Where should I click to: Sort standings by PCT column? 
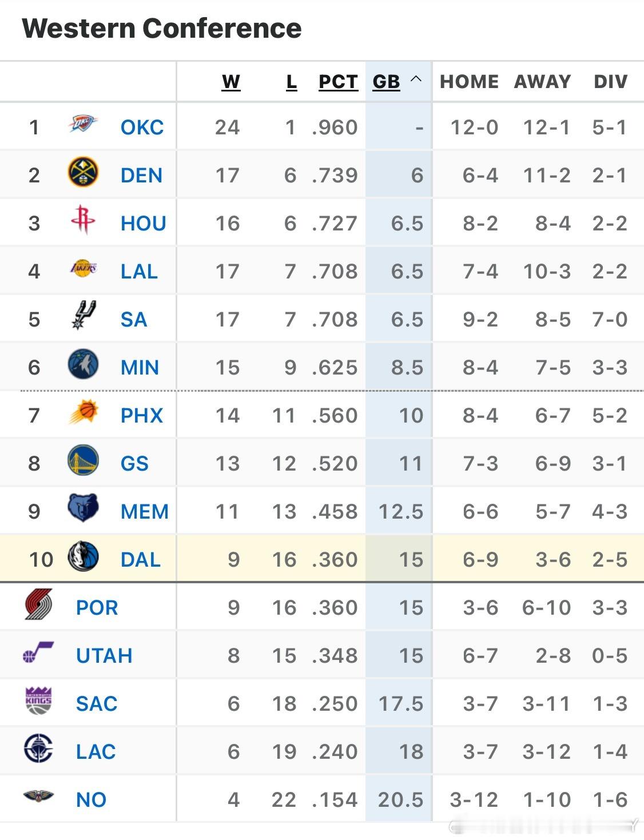(338, 82)
